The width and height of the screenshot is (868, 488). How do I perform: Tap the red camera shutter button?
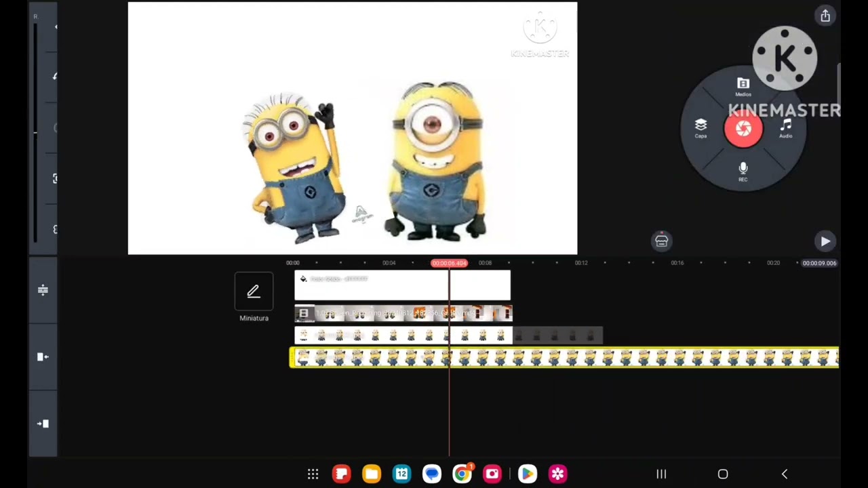point(743,128)
